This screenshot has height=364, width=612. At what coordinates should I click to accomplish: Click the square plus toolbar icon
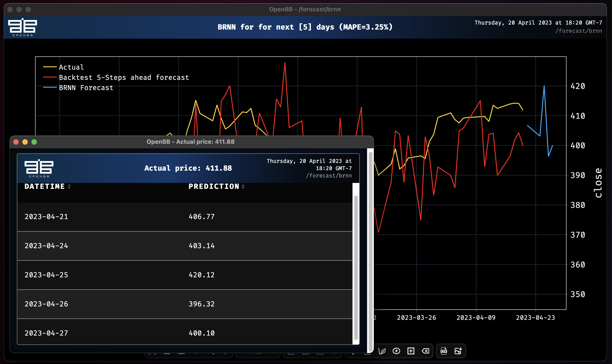click(411, 351)
